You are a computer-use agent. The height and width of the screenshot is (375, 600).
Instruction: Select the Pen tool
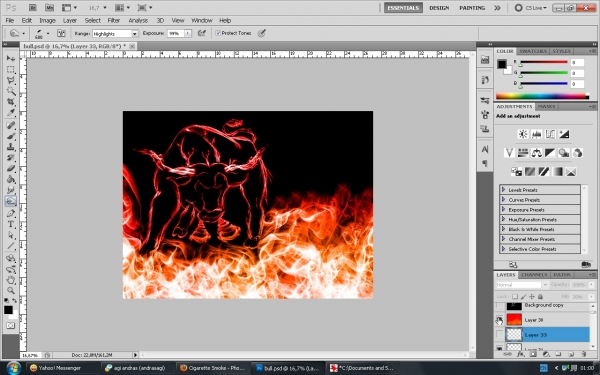point(11,213)
